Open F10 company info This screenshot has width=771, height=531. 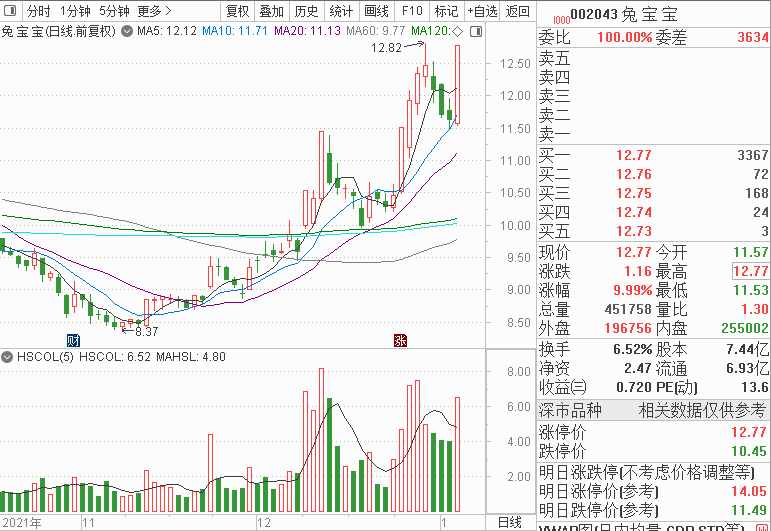pyautogui.click(x=412, y=11)
